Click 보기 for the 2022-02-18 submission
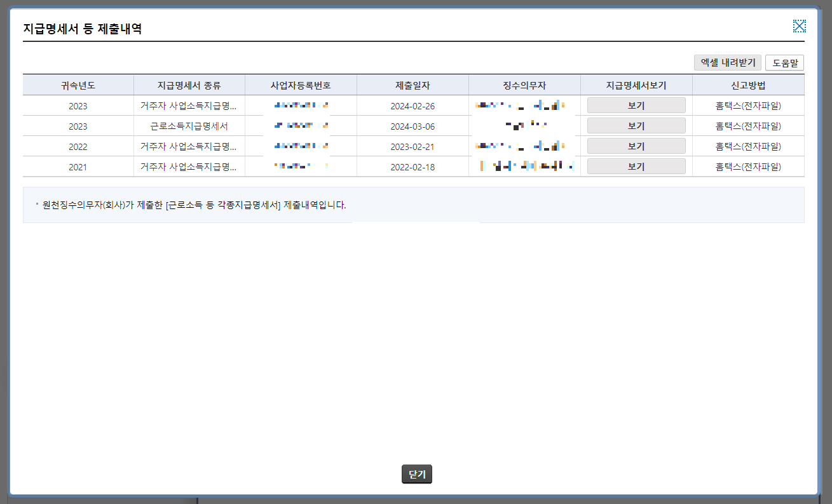 point(636,167)
